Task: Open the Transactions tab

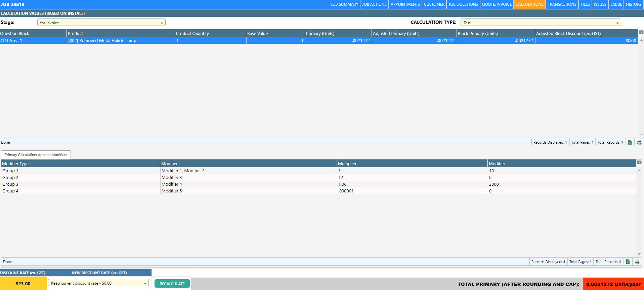Action: pyautogui.click(x=562, y=4)
